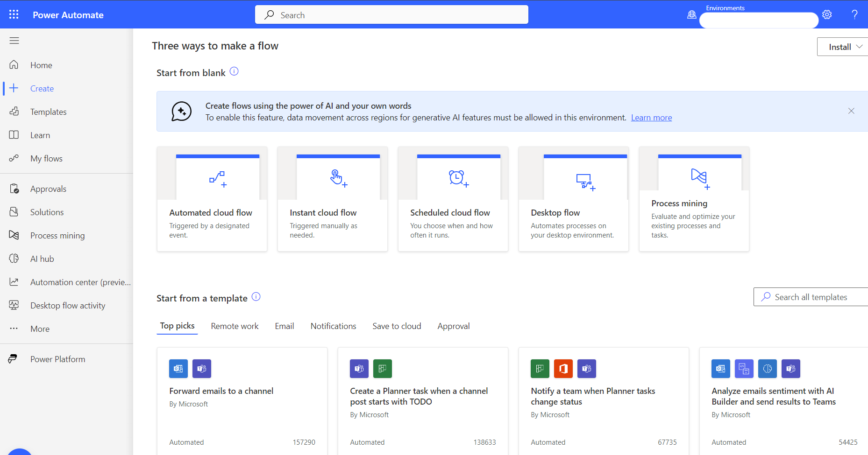The width and height of the screenshot is (868, 455).
Task: Click the usage count 138633
Action: point(485,442)
